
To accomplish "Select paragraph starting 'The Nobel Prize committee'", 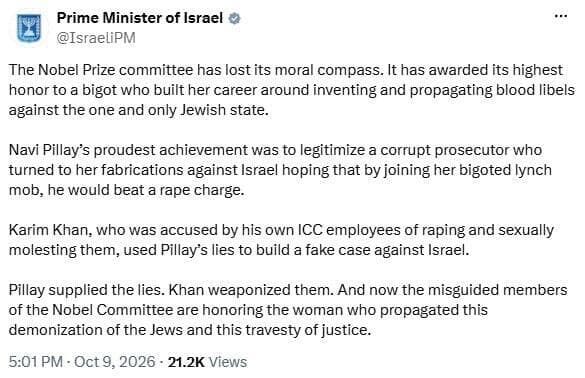I will (x=292, y=90).
